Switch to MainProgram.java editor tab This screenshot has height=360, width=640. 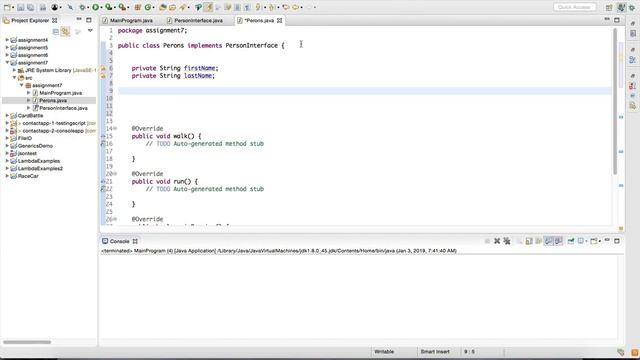(x=127, y=20)
